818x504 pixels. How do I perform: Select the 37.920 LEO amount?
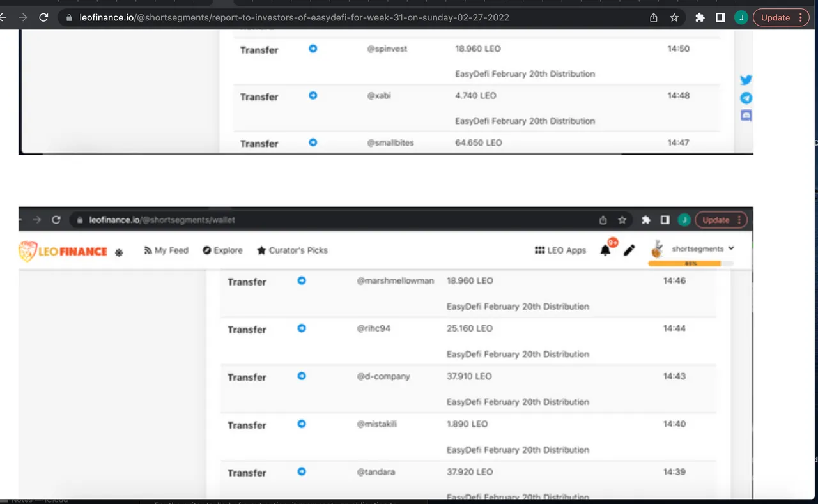470,472
